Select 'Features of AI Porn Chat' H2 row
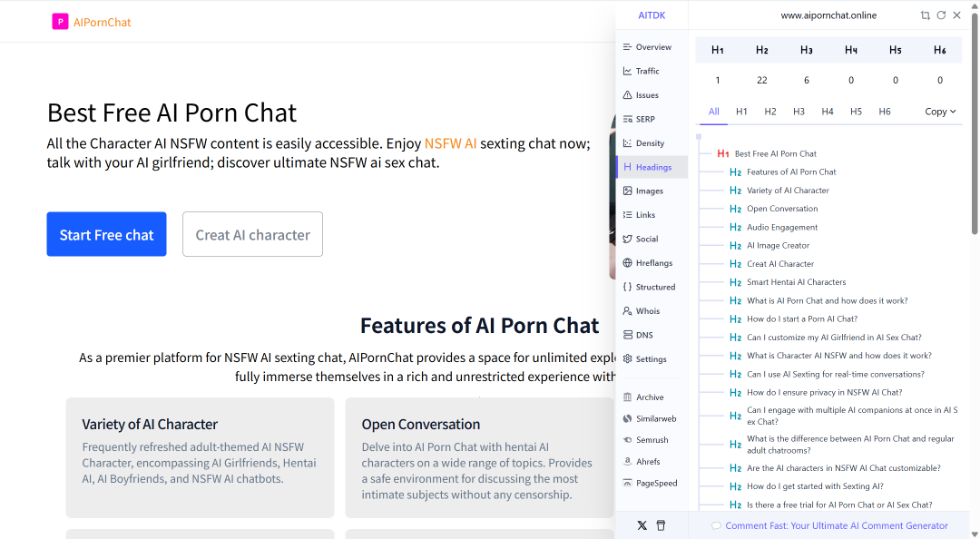 [x=782, y=172]
